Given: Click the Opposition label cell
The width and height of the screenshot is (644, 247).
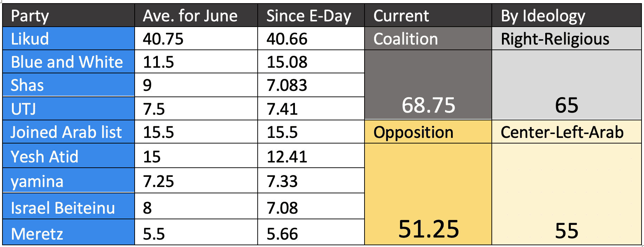Looking at the screenshot, I should pyautogui.click(x=428, y=132).
